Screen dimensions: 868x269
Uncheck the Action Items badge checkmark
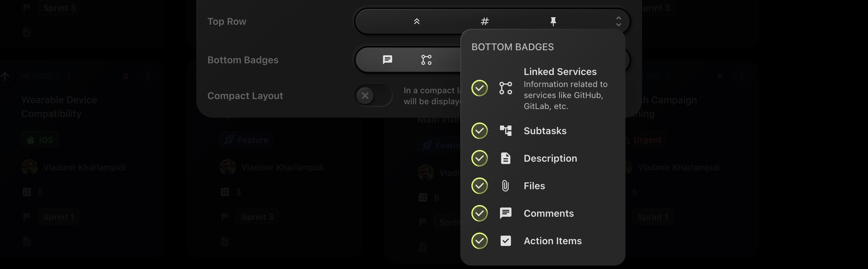(x=479, y=241)
